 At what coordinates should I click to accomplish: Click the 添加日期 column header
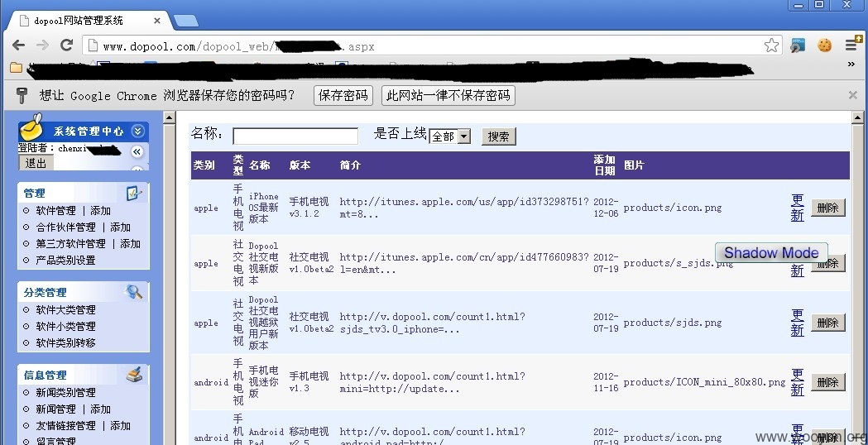(605, 165)
